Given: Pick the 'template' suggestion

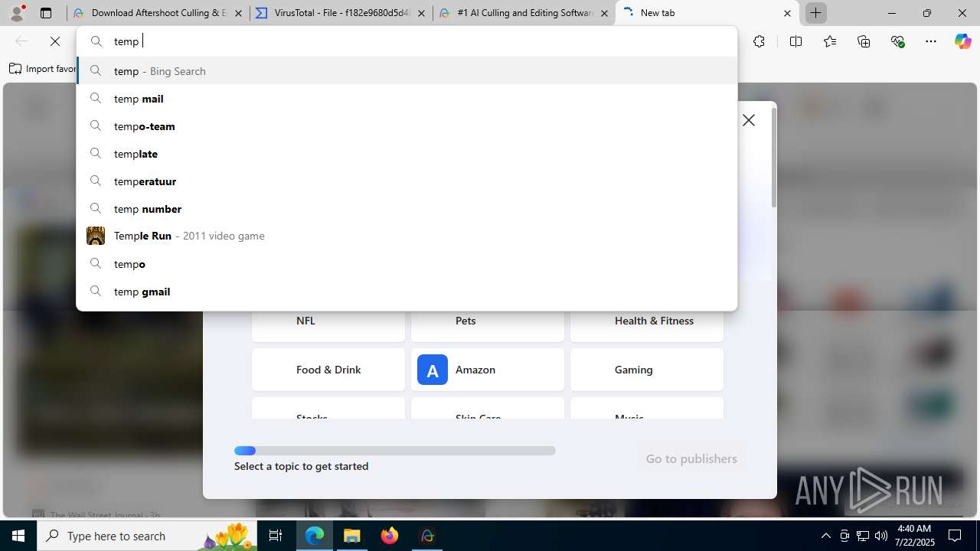Looking at the screenshot, I should [x=407, y=154].
